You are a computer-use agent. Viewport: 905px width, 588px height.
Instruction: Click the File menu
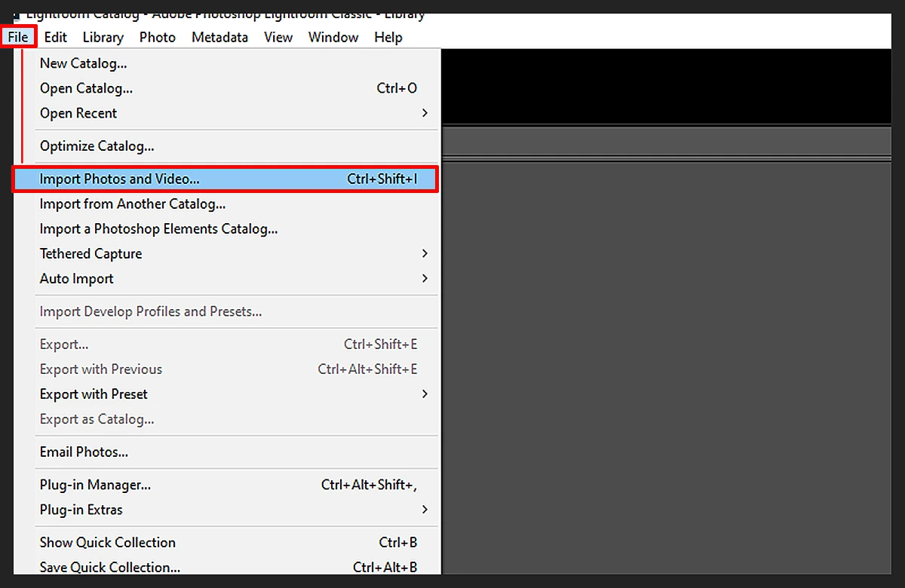[18, 37]
